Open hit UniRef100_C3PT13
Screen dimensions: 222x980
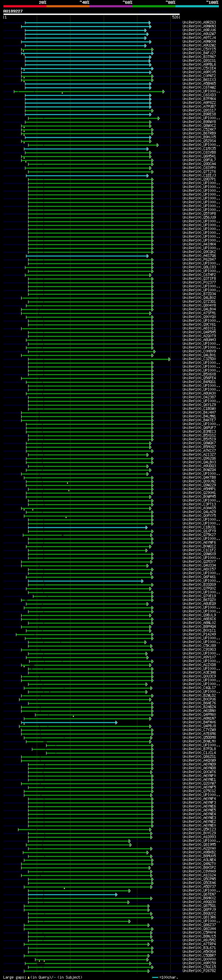tap(199, 504)
